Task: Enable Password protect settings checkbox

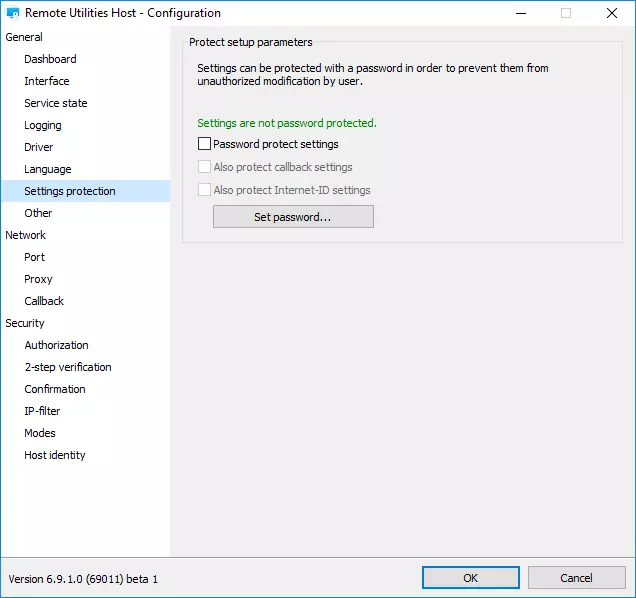Action: (204, 144)
